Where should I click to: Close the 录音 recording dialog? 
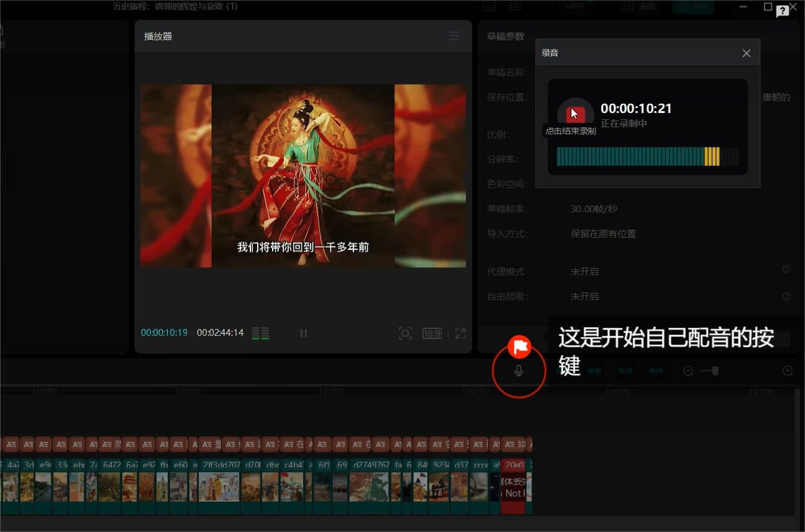click(x=746, y=53)
